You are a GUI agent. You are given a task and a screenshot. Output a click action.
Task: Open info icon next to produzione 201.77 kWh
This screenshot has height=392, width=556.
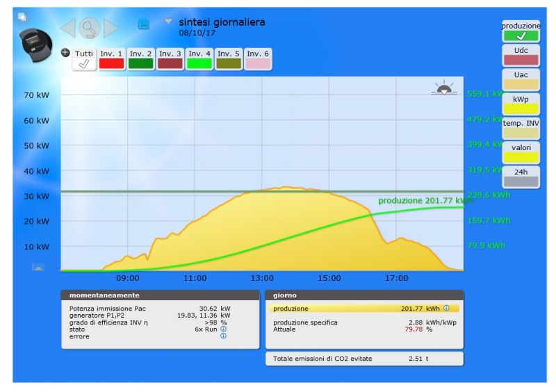point(446,308)
